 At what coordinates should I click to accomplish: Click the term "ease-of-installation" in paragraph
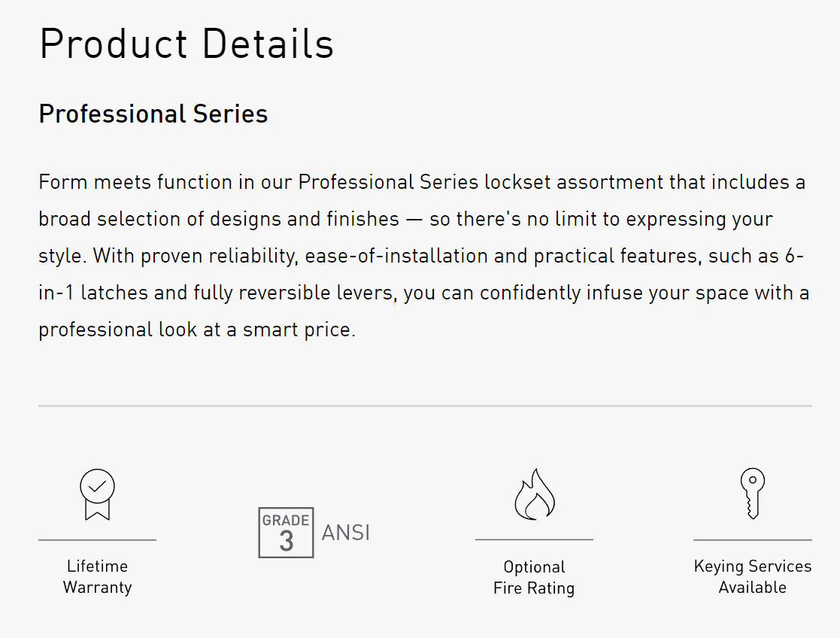397,256
